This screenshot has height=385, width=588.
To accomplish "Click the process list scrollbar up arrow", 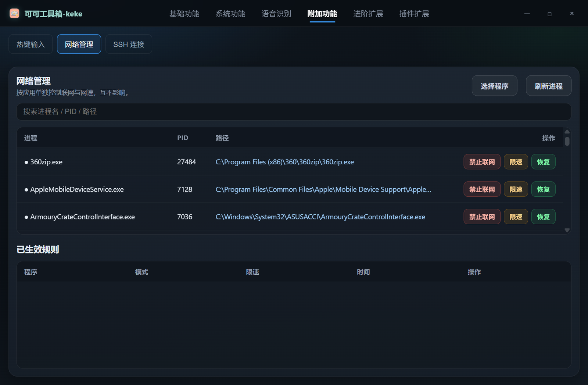I will click(567, 132).
